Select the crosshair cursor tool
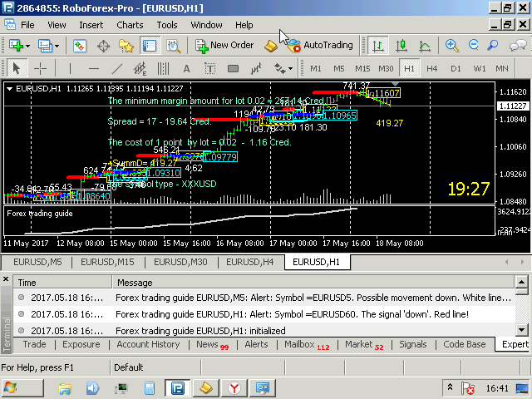532x399 pixels. [x=40, y=68]
